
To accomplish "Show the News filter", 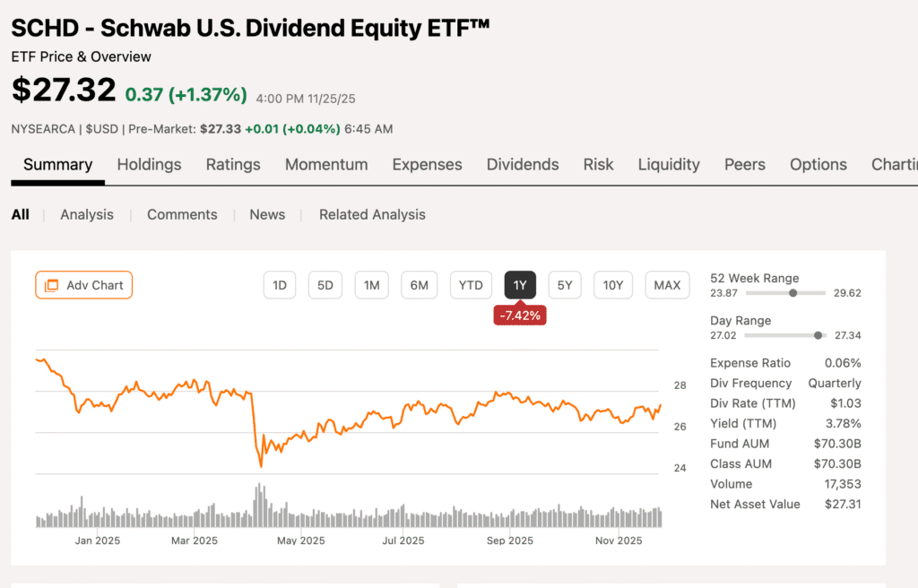I will pos(267,214).
